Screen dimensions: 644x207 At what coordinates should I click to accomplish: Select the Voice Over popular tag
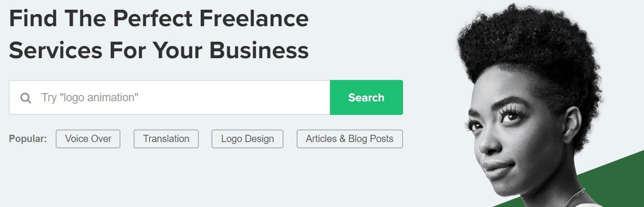[x=88, y=139]
